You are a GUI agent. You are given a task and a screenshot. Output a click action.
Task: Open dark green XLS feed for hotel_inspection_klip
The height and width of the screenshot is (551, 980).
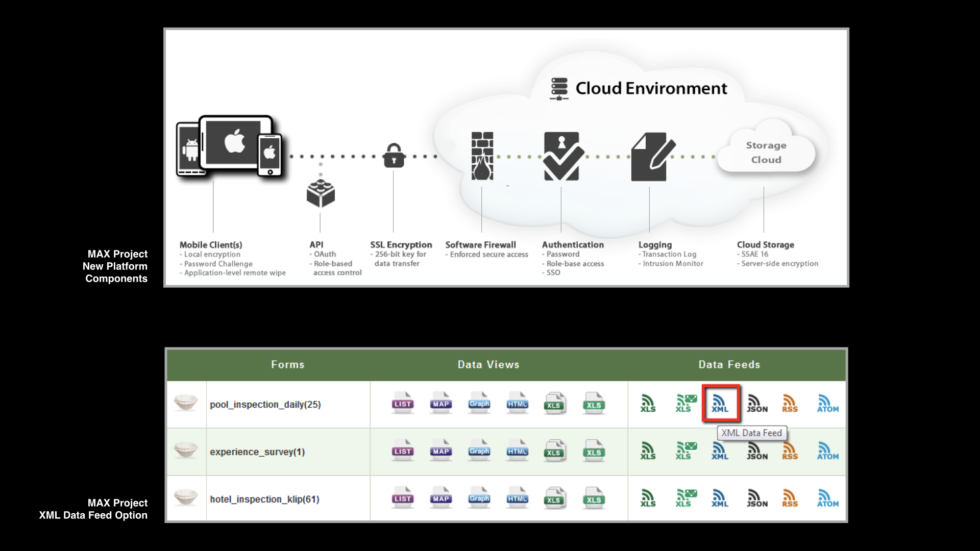tap(648, 498)
